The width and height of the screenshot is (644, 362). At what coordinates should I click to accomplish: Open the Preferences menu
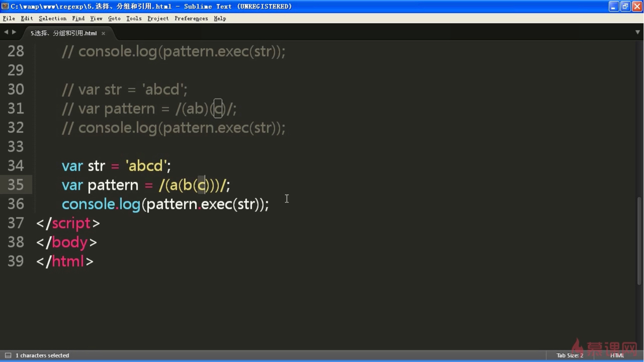click(191, 18)
